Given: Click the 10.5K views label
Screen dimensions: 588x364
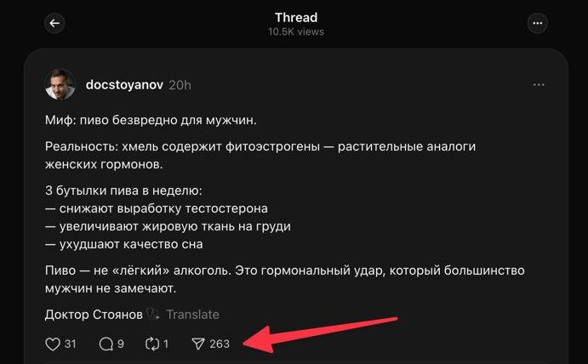Looking at the screenshot, I should pyautogui.click(x=296, y=31).
